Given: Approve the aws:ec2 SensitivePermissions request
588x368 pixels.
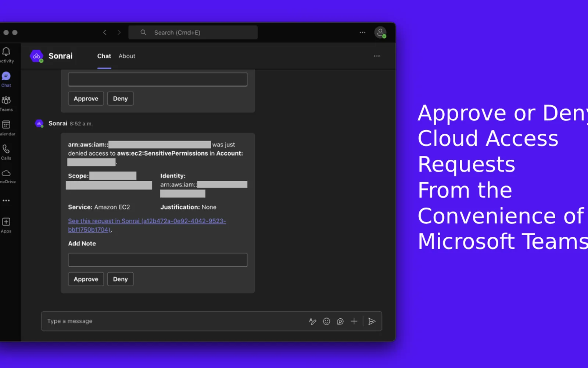Looking at the screenshot, I should pyautogui.click(x=86, y=279).
